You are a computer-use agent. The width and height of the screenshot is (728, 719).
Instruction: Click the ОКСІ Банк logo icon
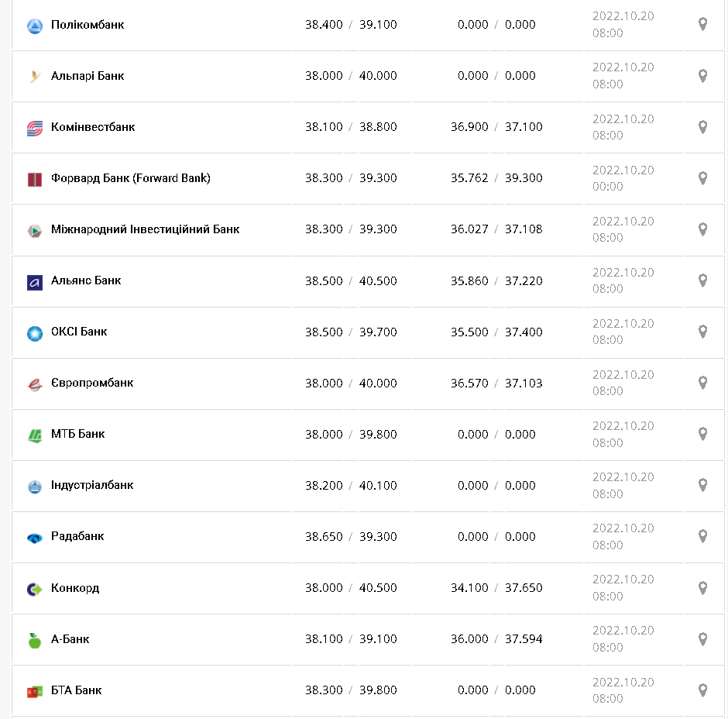pos(34,332)
